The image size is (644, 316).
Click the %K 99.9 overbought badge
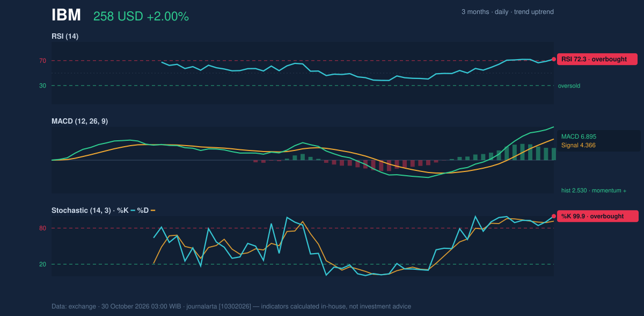tap(597, 216)
